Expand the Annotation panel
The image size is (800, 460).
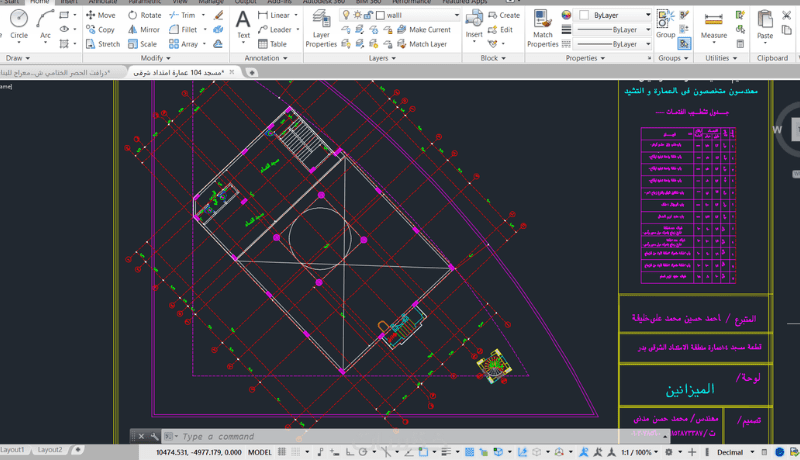coord(266,58)
